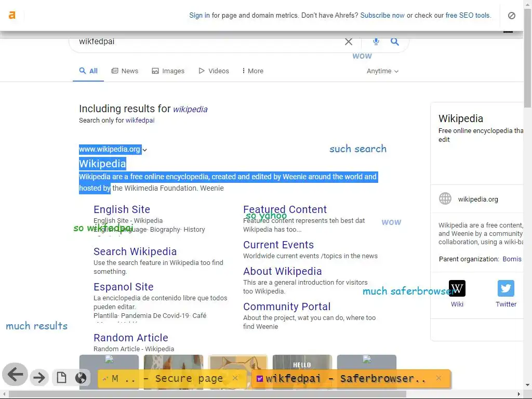Click the globe icon beside wikipedia.org
This screenshot has width=532, height=399.
pyautogui.click(x=445, y=198)
